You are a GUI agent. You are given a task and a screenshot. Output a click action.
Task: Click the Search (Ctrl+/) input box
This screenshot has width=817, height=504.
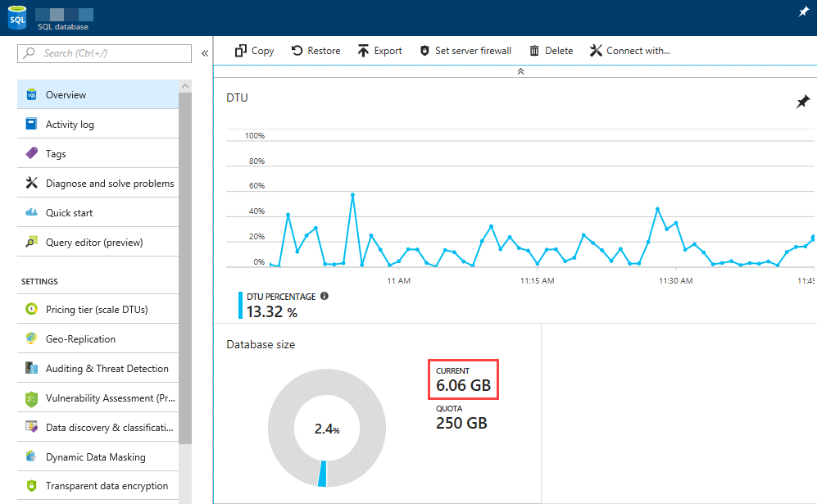tap(107, 53)
